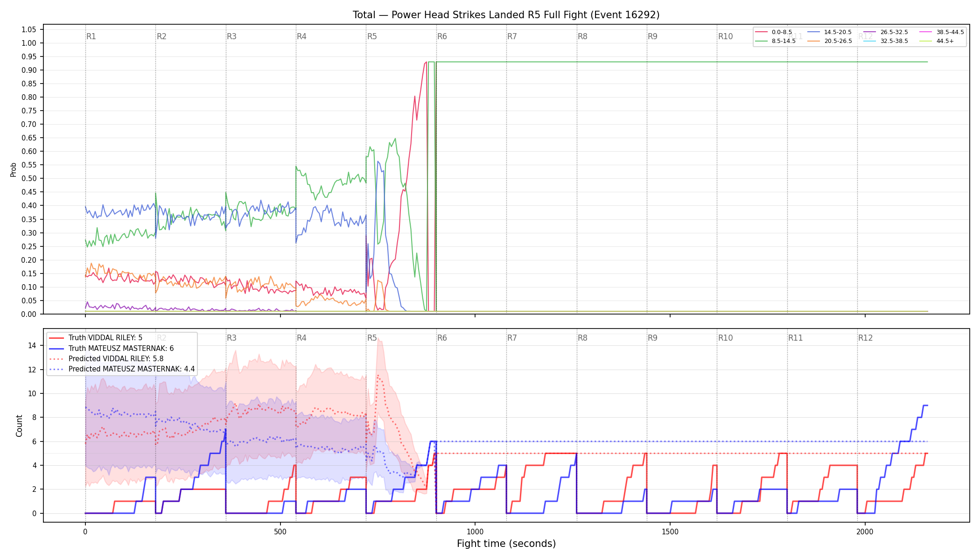Click the R3 round marker in Count chart
Screen dimensions: 980x560
232,338
